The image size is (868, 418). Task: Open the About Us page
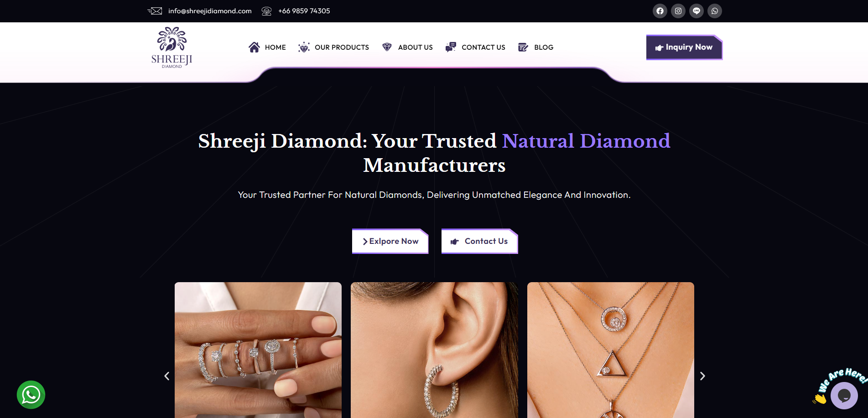407,47
